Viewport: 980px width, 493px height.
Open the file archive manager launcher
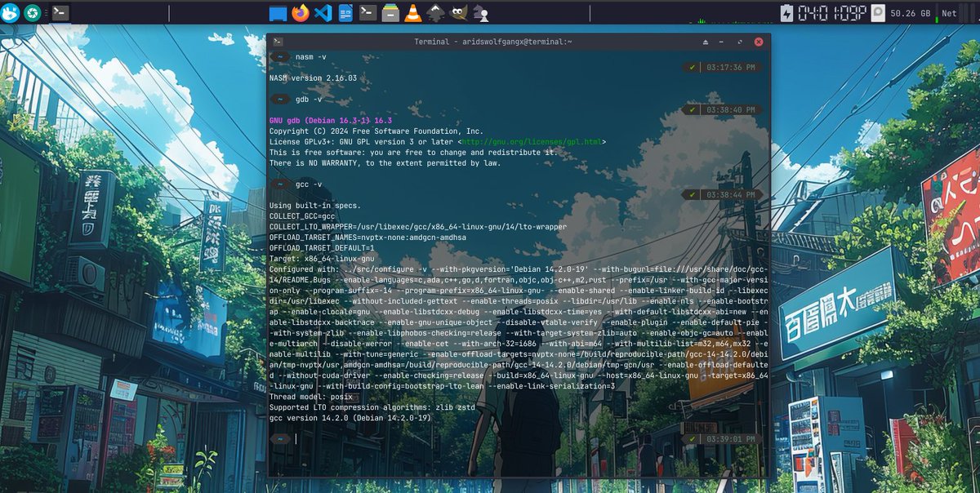[390, 12]
